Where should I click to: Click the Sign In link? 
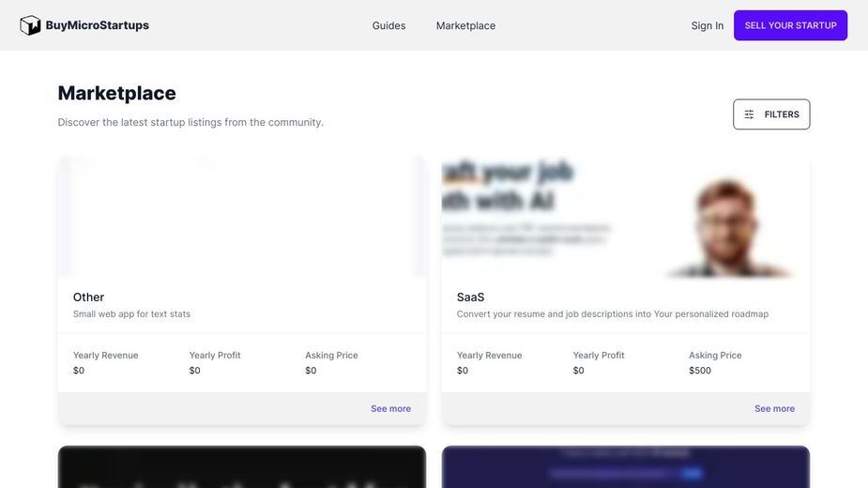click(x=707, y=25)
